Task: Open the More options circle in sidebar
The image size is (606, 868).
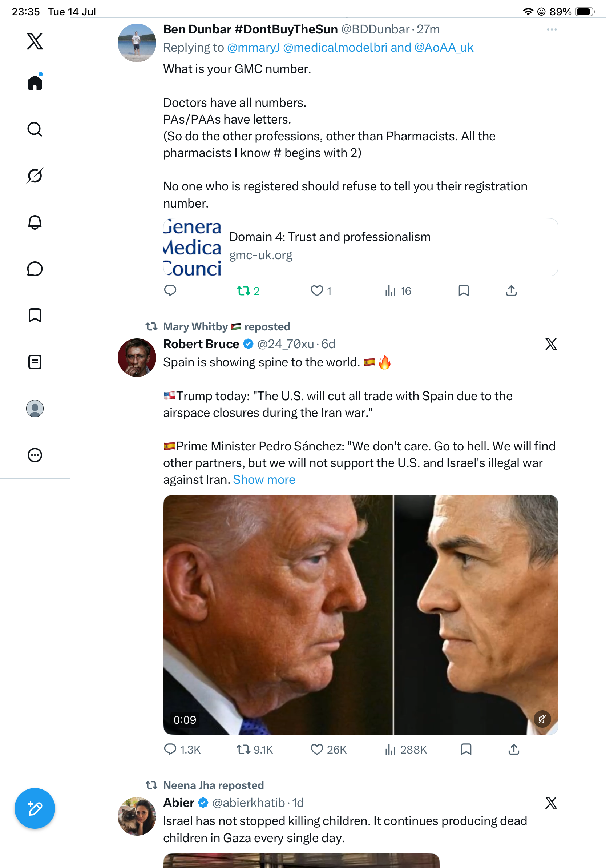Action: pos(35,455)
